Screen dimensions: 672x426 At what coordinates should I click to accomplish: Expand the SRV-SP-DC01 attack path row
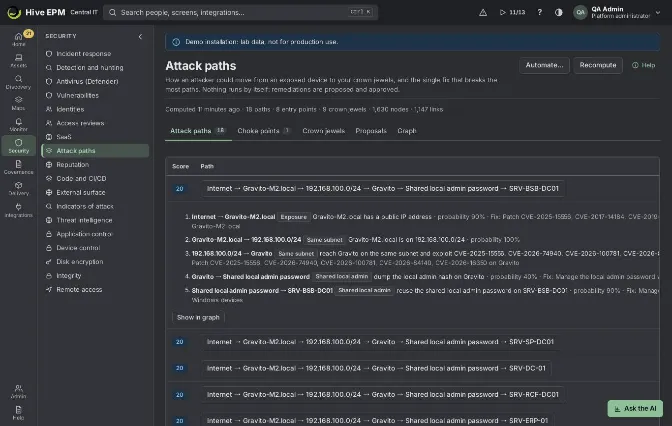tap(380, 342)
